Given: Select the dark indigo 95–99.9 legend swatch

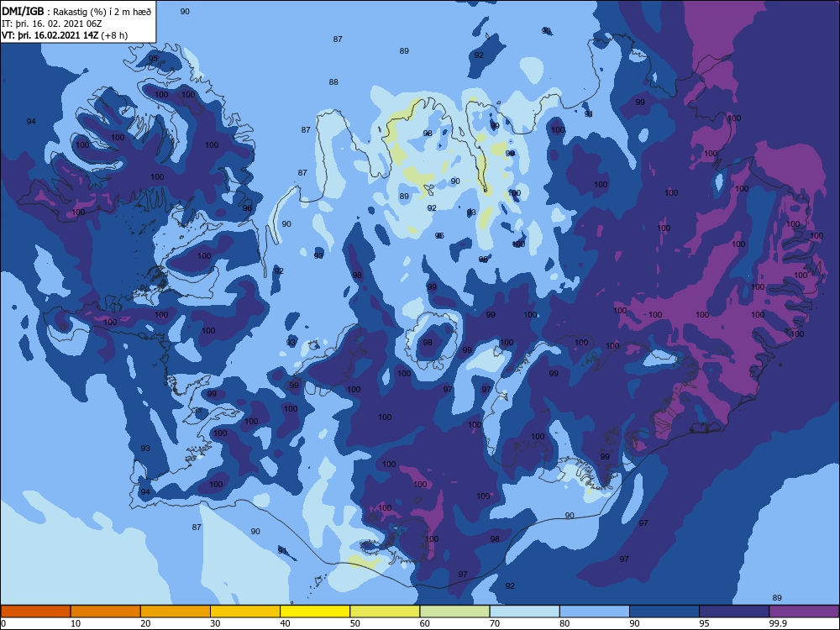Looking at the screenshot, I should click(x=734, y=612).
